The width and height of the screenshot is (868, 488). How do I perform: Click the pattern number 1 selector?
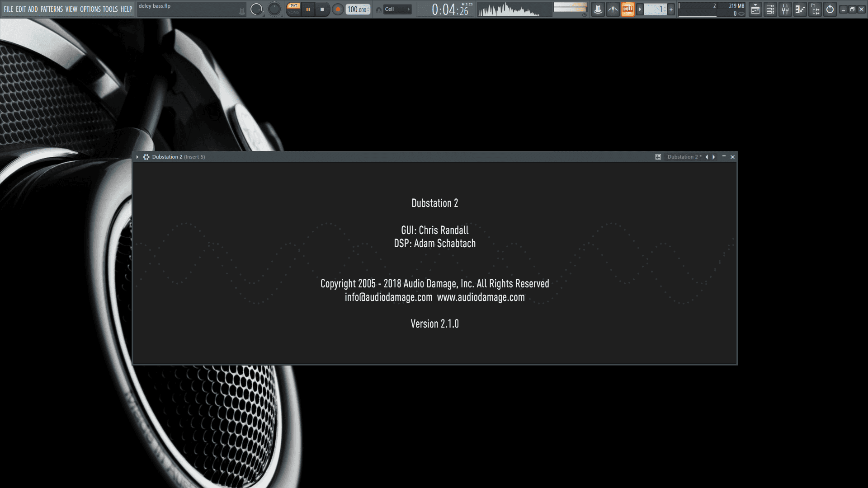(x=656, y=9)
